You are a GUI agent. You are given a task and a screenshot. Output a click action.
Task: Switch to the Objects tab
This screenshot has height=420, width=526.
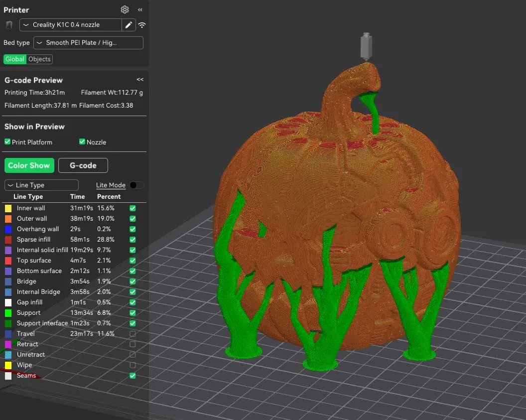point(39,59)
